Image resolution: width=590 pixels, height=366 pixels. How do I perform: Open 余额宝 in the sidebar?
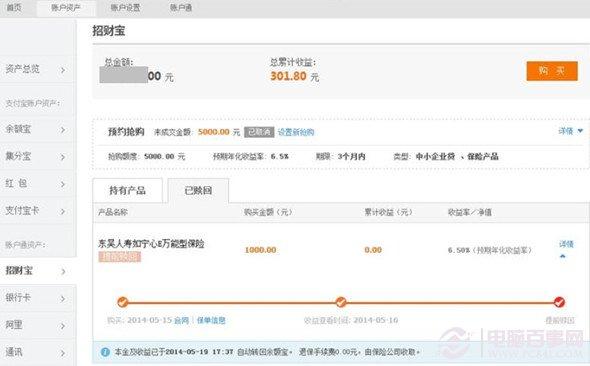point(18,129)
